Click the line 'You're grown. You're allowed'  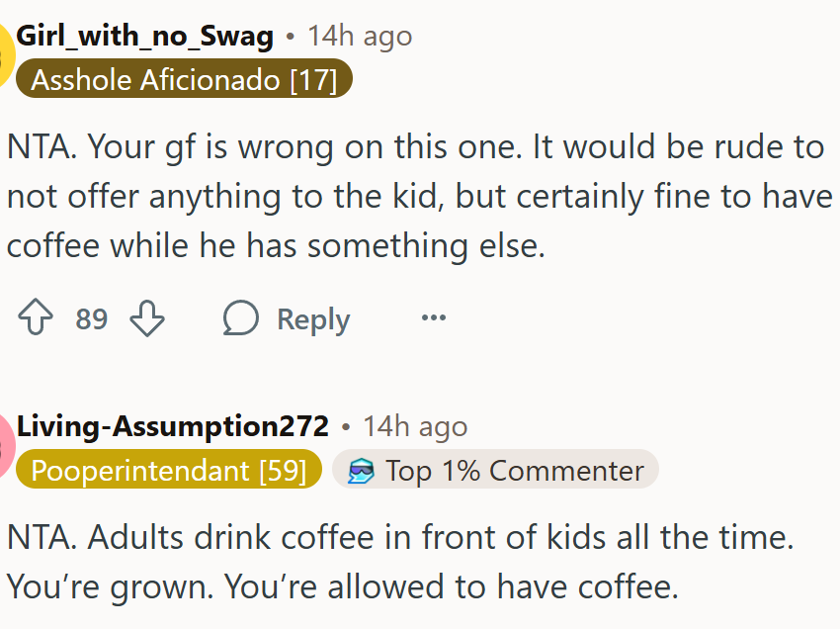[x=343, y=586]
